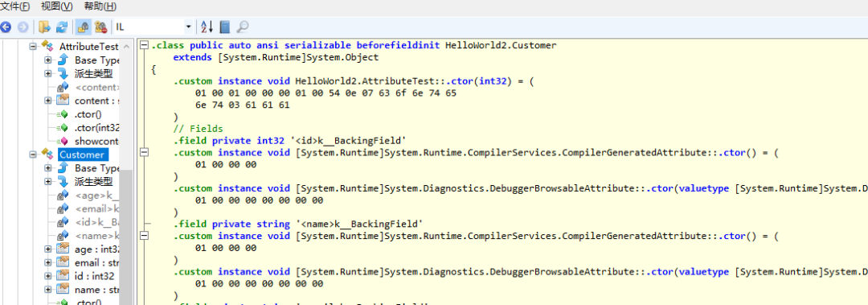Expand Base Types under Customer
Screen dimensions: 868x305
click(48, 168)
